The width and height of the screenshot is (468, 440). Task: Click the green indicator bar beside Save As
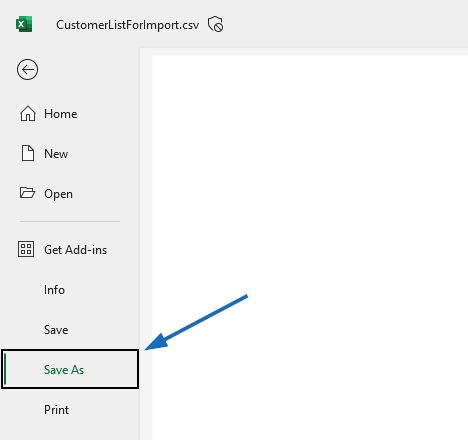pos(5,369)
